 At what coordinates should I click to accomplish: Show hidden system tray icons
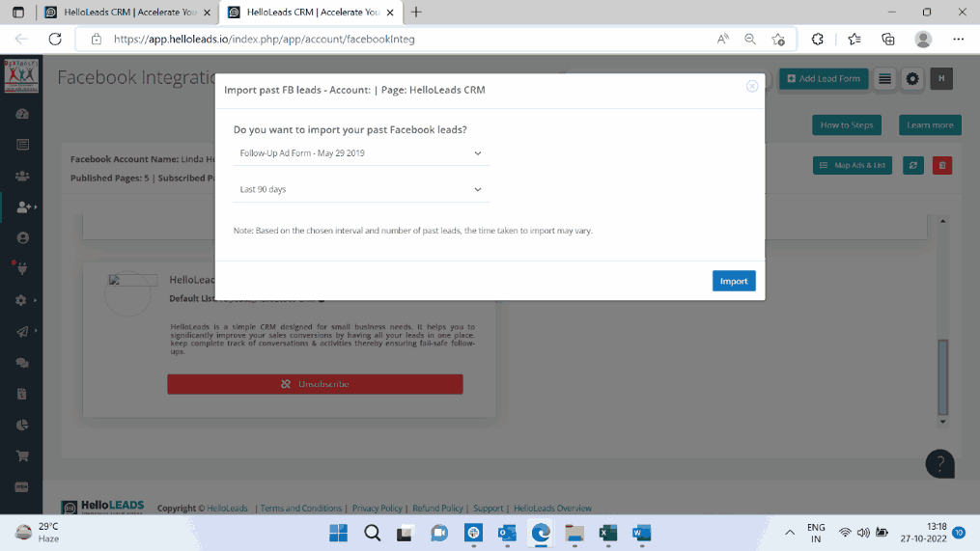tap(790, 533)
